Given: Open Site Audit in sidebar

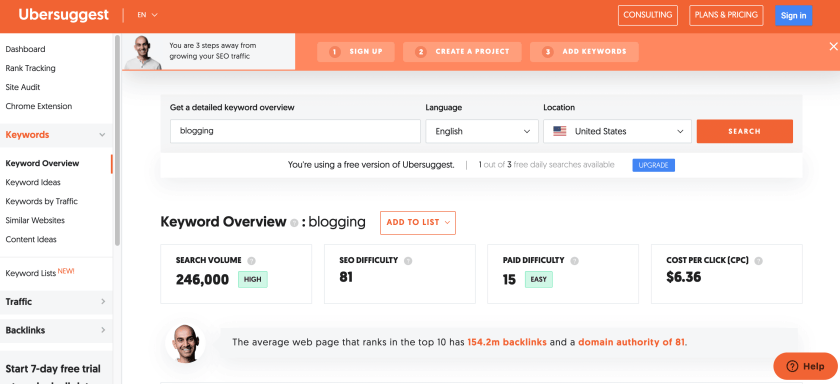Looking at the screenshot, I should point(22,87).
